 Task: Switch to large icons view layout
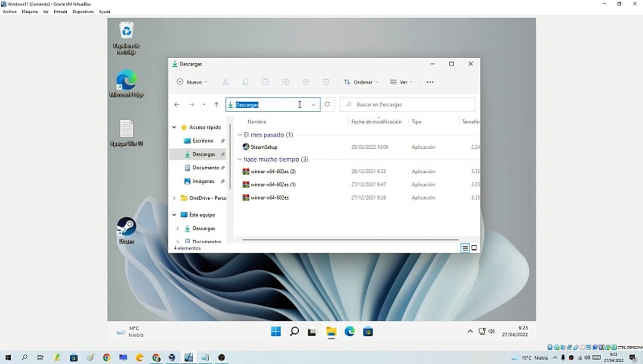pyautogui.click(x=474, y=248)
